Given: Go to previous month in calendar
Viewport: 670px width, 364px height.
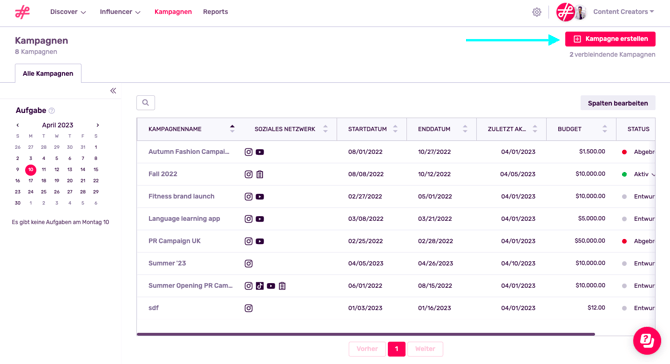Looking at the screenshot, I should point(18,125).
